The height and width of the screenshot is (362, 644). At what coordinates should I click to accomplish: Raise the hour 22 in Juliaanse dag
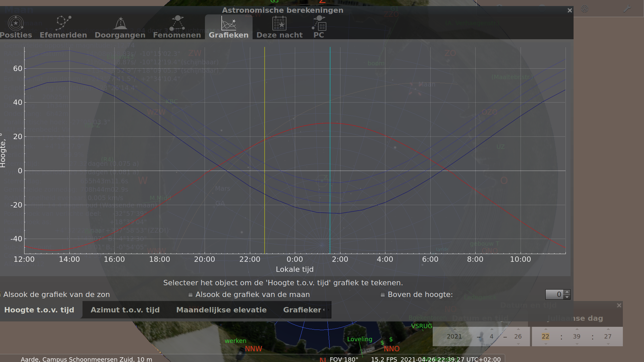545,329
